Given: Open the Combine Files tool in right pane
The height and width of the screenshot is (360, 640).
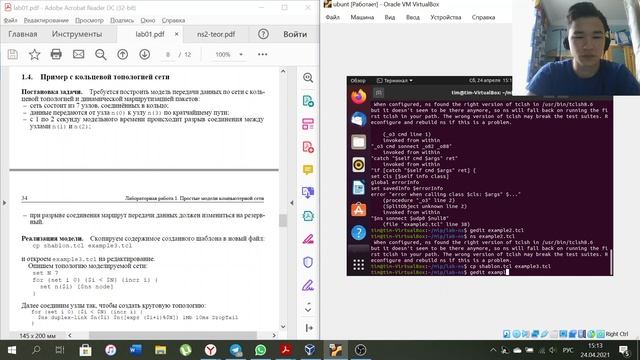Looking at the screenshot, I should pyautogui.click(x=308, y=192).
